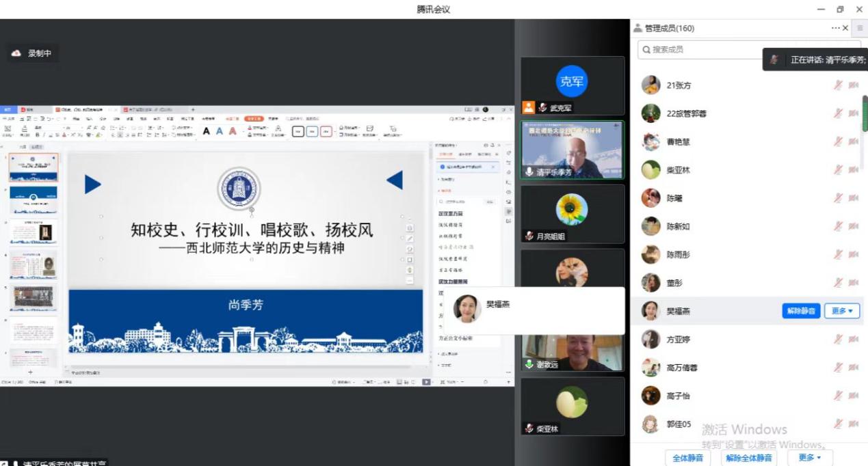The height and width of the screenshot is (466, 868).
Task: Click the muted microphone icon for 21张方
Action: (x=837, y=85)
